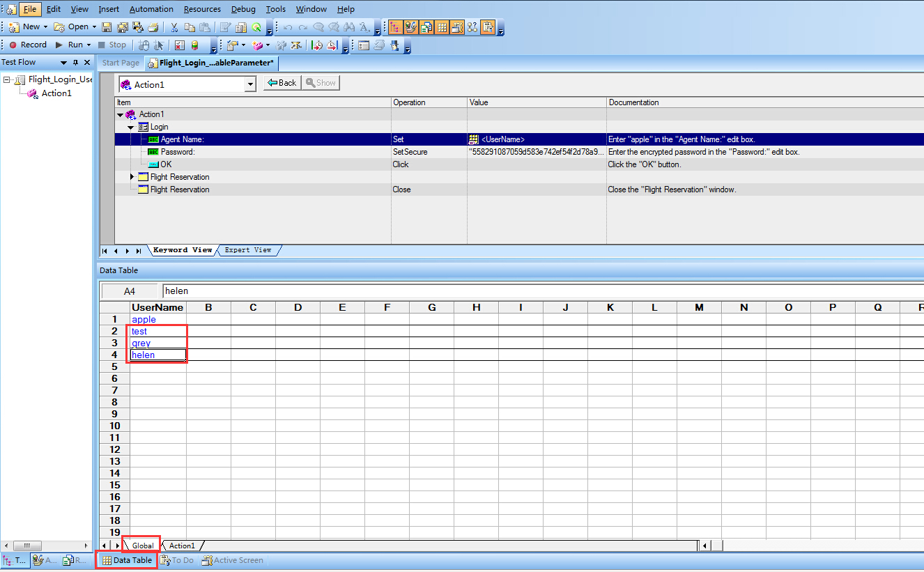Click the <UserName> value in Agent Name row
The width and height of the screenshot is (924, 572).
point(503,139)
